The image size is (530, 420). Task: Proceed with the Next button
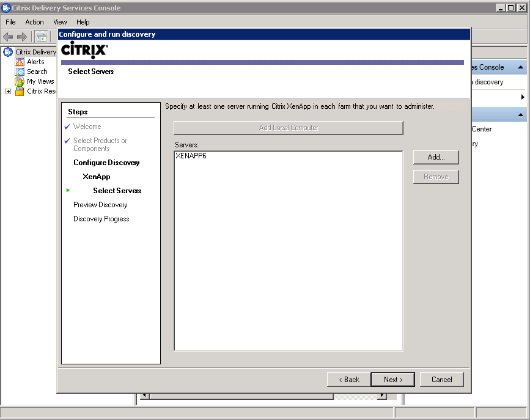click(393, 380)
